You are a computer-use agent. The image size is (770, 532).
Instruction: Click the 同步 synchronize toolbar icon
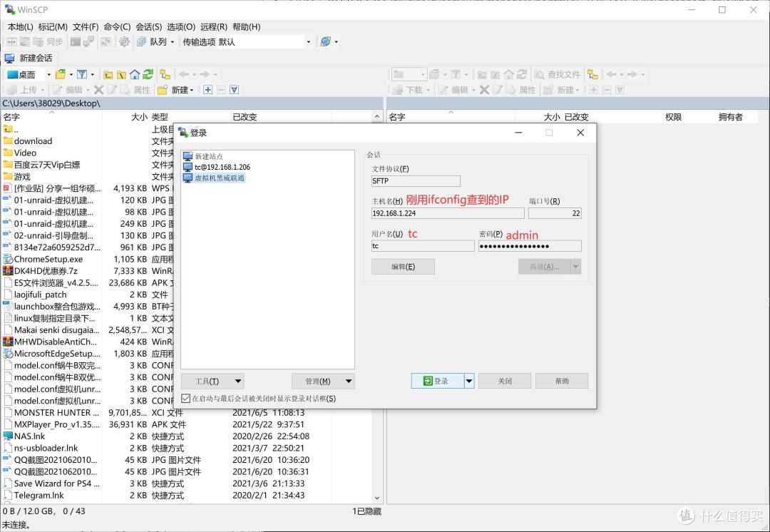(53, 41)
